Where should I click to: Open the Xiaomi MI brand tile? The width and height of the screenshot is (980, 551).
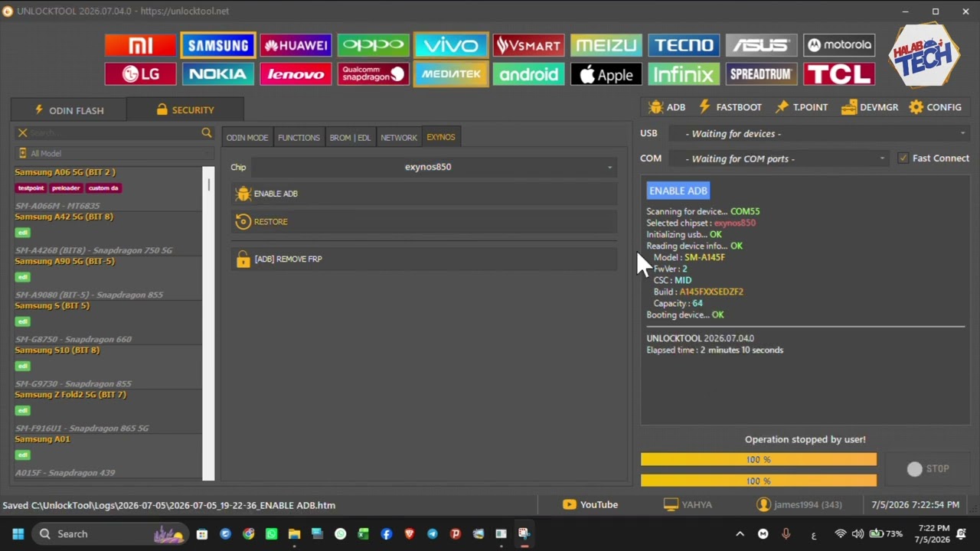point(140,45)
